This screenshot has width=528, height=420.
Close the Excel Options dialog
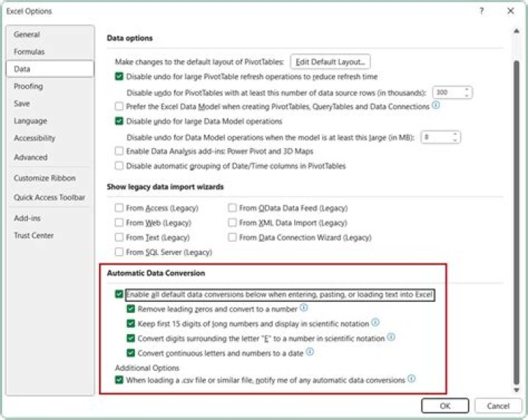tap(510, 11)
